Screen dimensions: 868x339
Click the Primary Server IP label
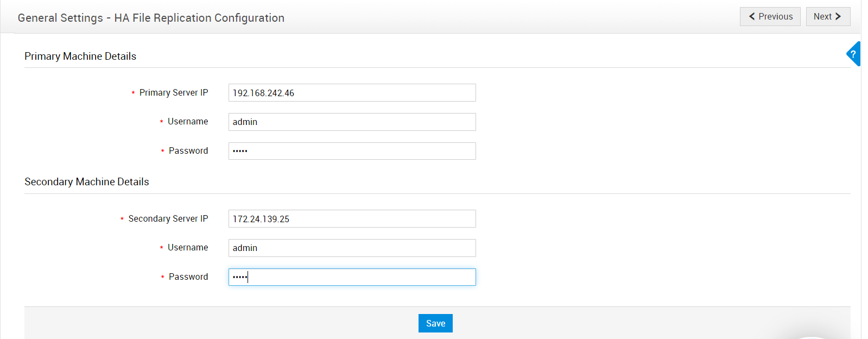(174, 93)
